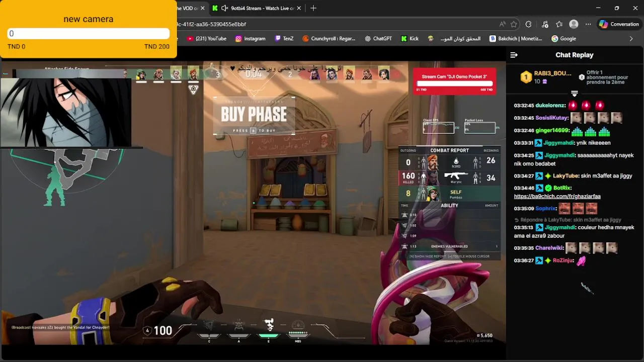Open the Favorites list icon
Screen dimensions: 644x362
tap(559, 24)
